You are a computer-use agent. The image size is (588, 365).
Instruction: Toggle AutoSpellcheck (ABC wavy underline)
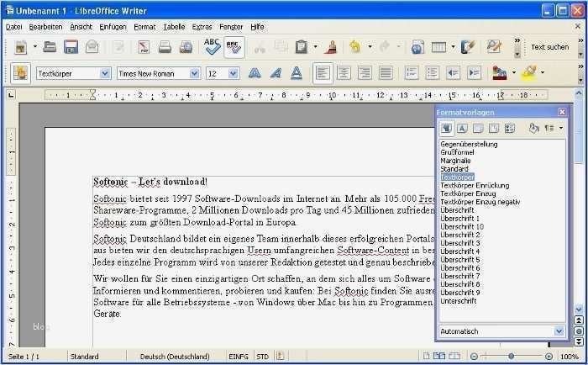coord(234,47)
